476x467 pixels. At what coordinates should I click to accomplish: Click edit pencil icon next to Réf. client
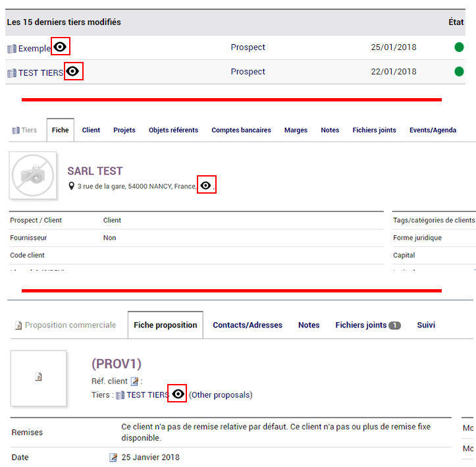coord(134,381)
